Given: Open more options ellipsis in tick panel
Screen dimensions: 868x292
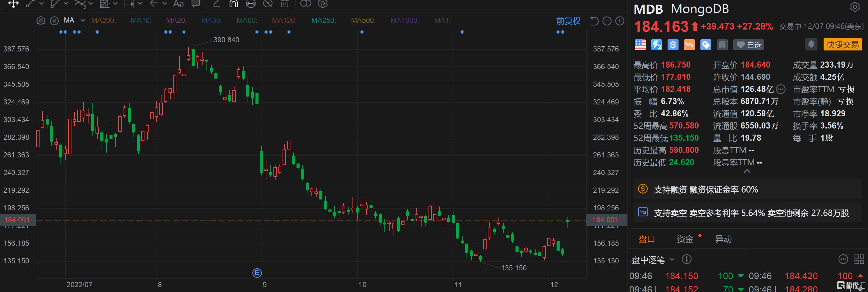Looking at the screenshot, I should [843, 259].
